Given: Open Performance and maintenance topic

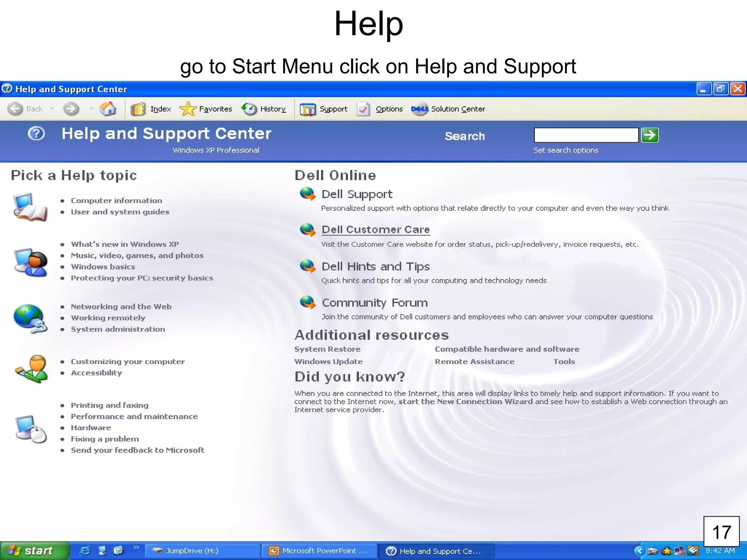Looking at the screenshot, I should click(134, 417).
